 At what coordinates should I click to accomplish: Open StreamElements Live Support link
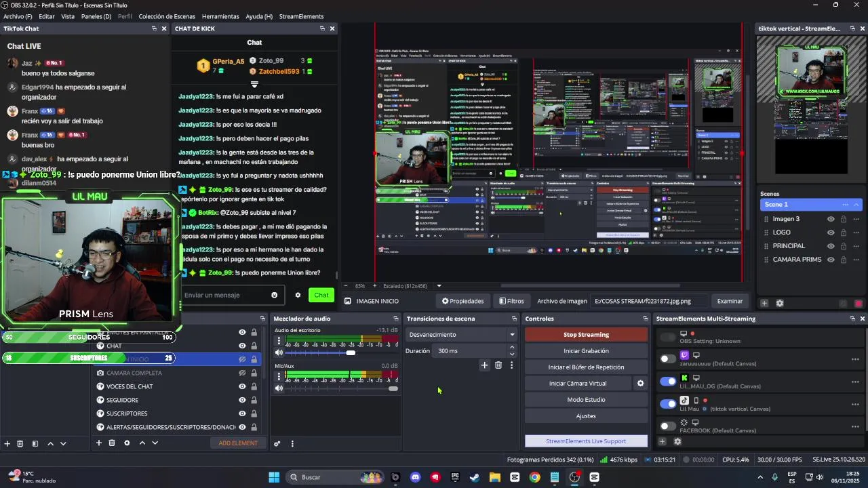[x=586, y=441]
